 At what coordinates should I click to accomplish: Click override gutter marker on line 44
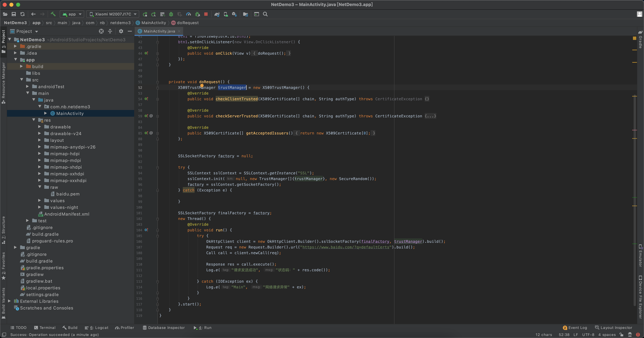pyautogui.click(x=147, y=53)
